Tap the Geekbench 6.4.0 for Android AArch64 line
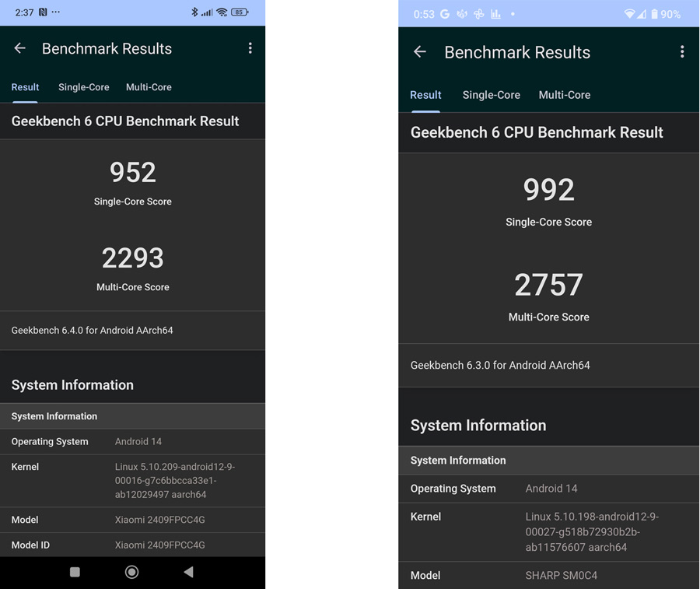The height and width of the screenshot is (589, 700). click(92, 331)
